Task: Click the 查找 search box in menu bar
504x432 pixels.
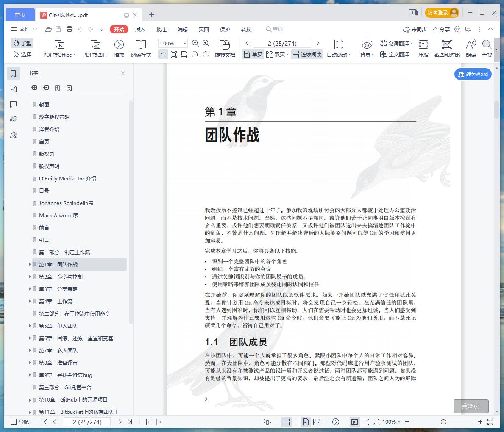Action: pyautogui.click(x=274, y=29)
